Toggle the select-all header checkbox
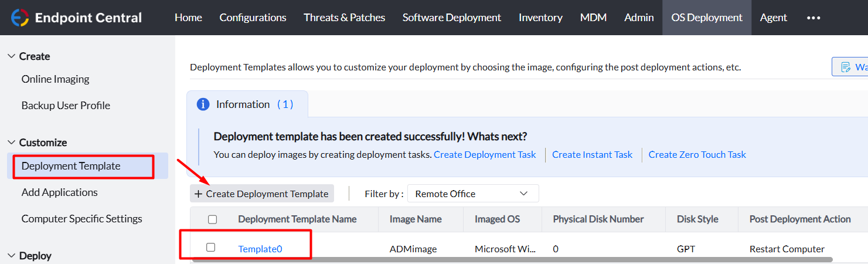The height and width of the screenshot is (264, 868). pos(212,219)
